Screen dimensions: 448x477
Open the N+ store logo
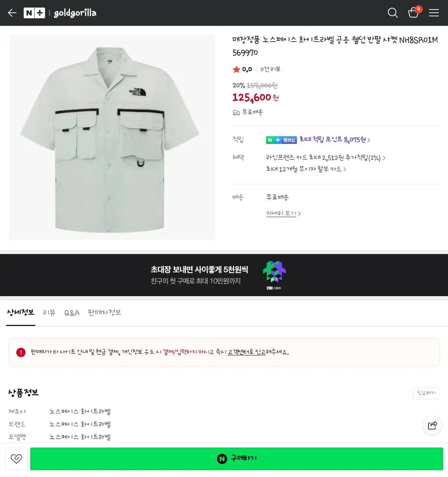[x=34, y=13]
